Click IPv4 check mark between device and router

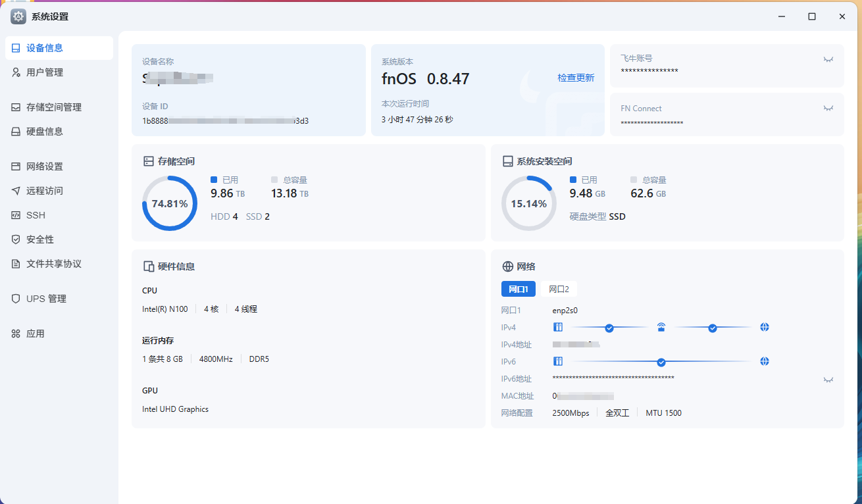pos(609,328)
